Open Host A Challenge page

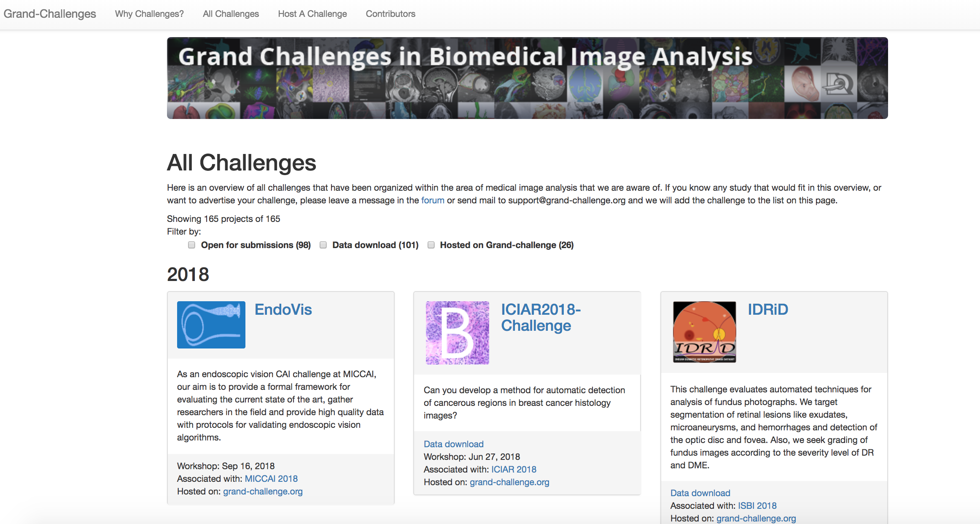coord(312,14)
